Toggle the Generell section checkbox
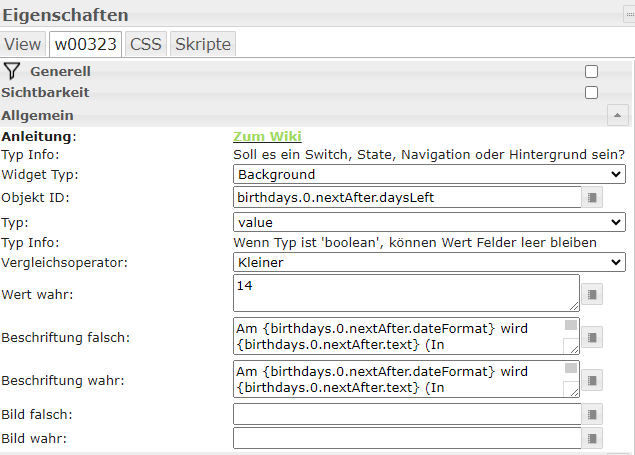The width and height of the screenshot is (635, 455). click(x=591, y=72)
